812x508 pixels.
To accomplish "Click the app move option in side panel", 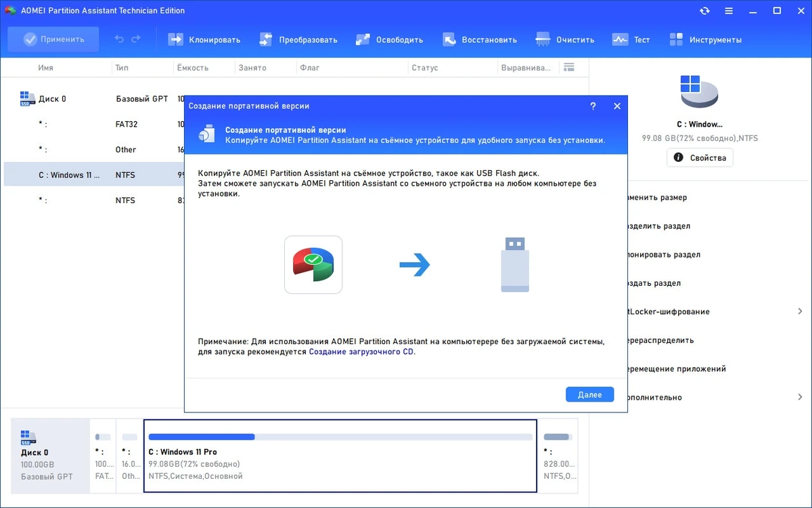I will [x=677, y=369].
